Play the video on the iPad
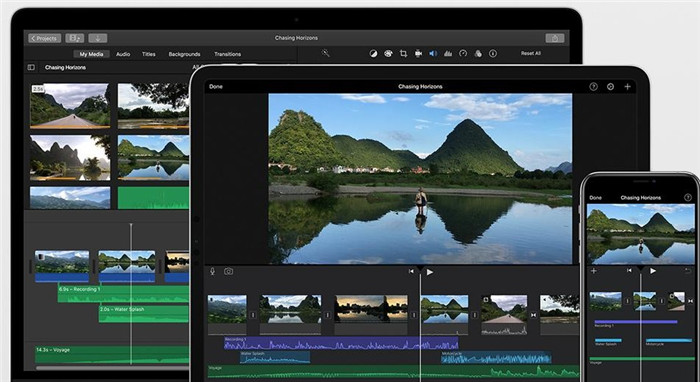 point(429,272)
